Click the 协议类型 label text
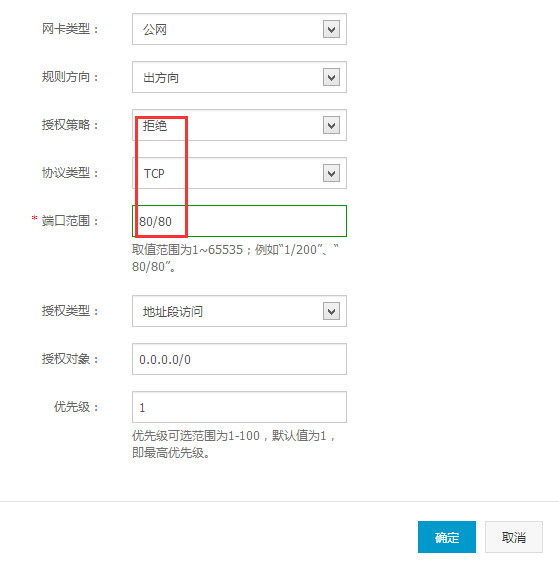The width and height of the screenshot is (559, 564). click(x=70, y=173)
